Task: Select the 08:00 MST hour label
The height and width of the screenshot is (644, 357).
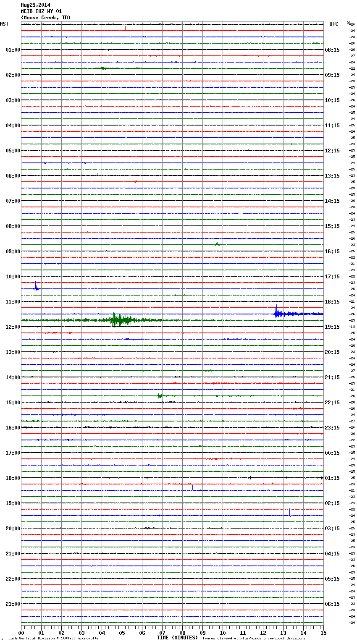Action: tap(13, 226)
